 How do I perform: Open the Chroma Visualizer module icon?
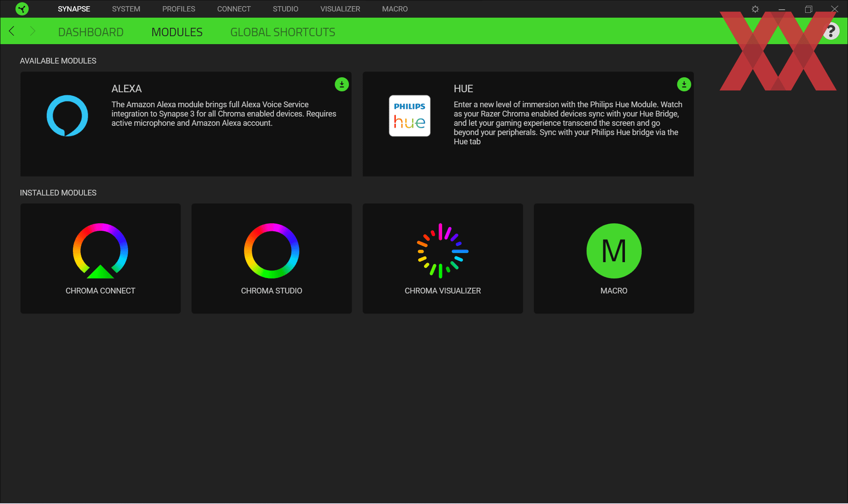[443, 251]
